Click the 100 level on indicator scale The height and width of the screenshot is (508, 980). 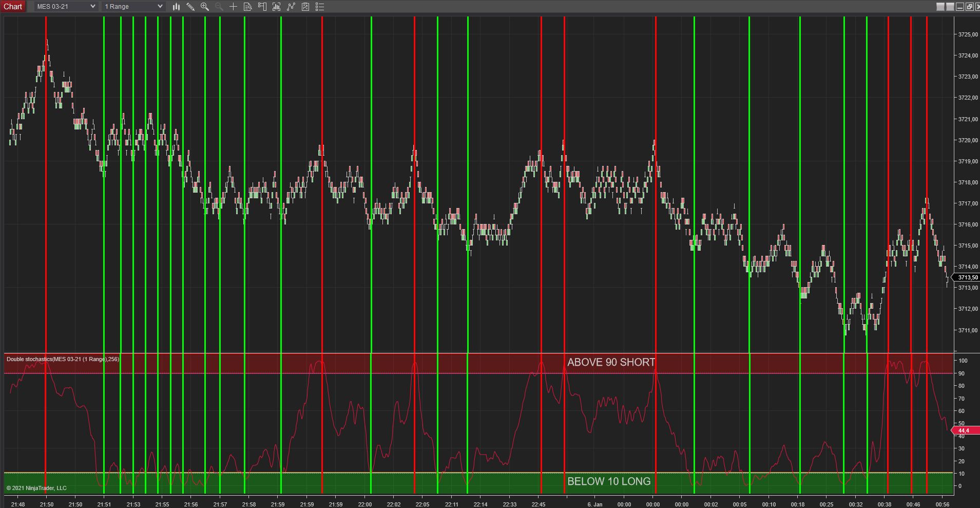click(963, 361)
